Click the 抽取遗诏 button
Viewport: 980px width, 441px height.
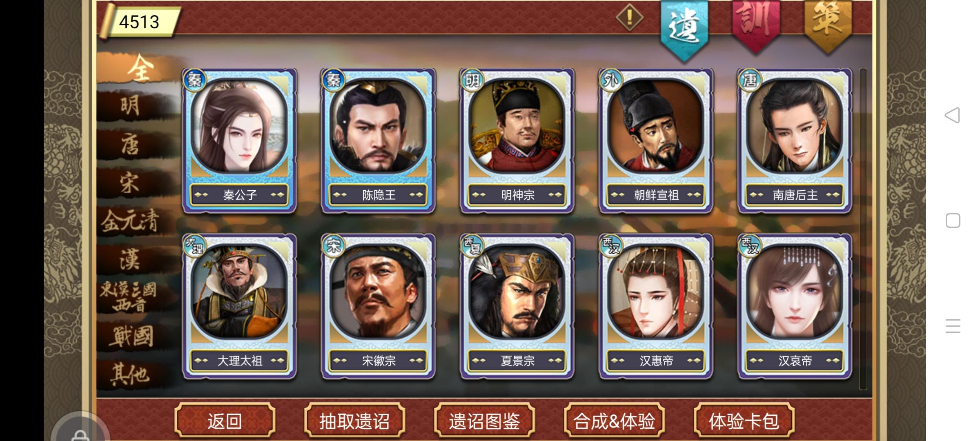pos(354,421)
